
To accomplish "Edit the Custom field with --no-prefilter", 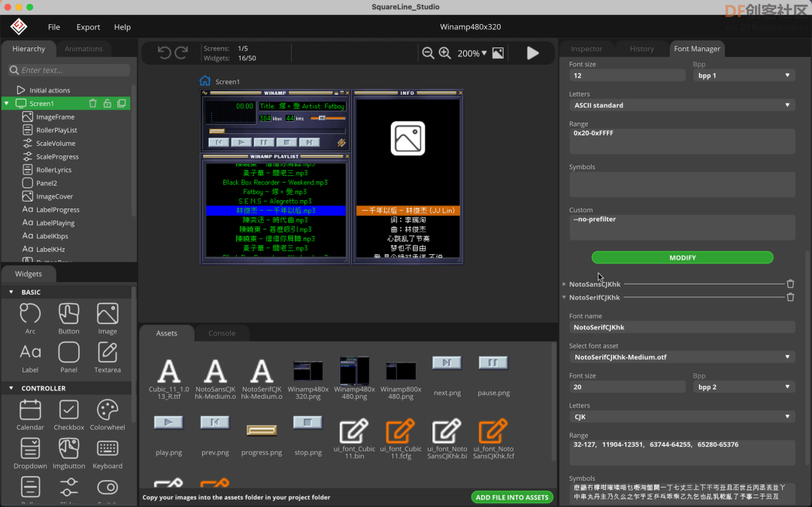I will pos(682,227).
